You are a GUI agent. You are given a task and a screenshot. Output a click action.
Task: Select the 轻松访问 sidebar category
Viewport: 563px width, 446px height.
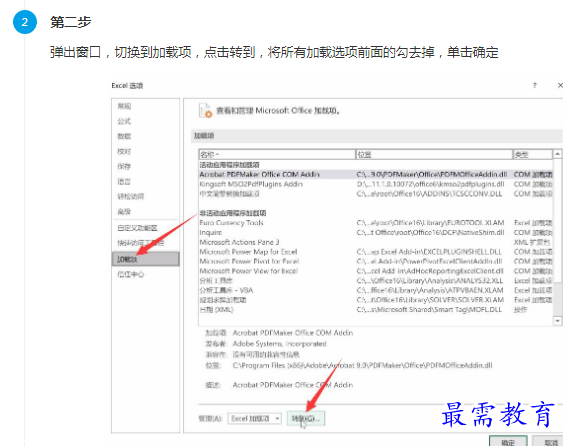(131, 196)
